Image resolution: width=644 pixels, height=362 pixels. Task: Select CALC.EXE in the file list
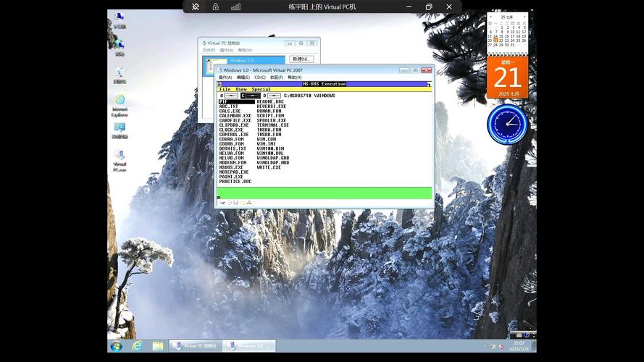[230, 111]
